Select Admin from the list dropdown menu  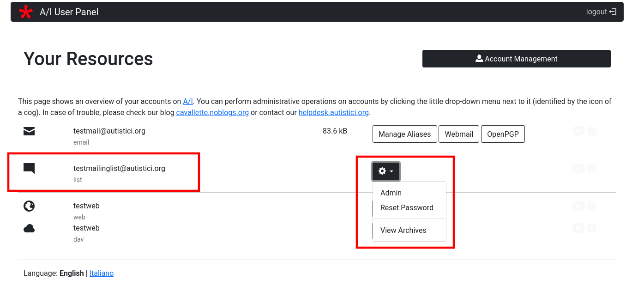391,193
